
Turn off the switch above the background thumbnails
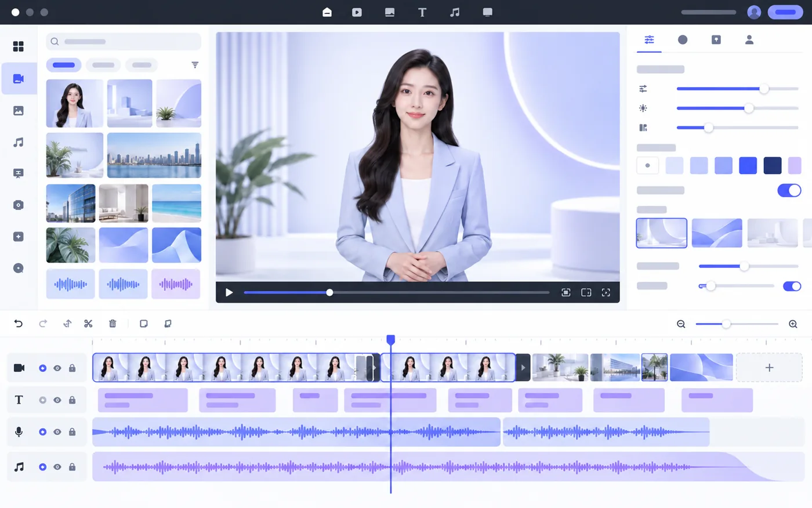coord(789,190)
